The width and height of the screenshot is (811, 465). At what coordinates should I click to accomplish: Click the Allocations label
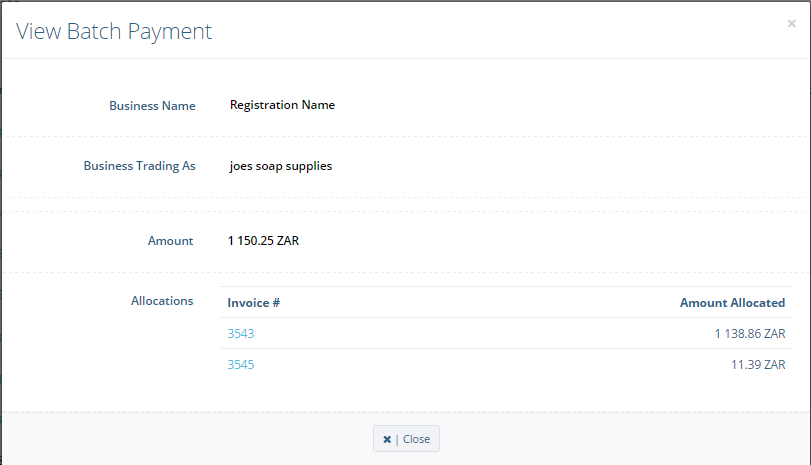[x=162, y=301]
